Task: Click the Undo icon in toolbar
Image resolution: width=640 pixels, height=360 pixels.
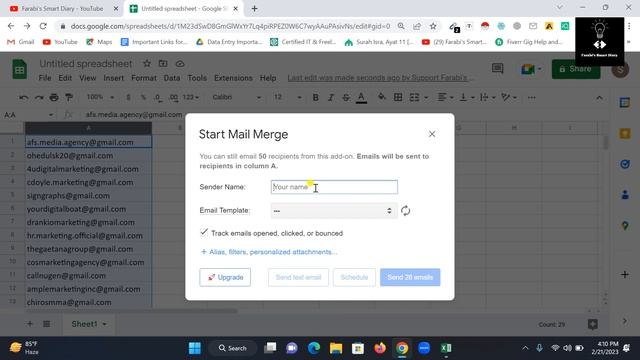Action: pos(24,97)
